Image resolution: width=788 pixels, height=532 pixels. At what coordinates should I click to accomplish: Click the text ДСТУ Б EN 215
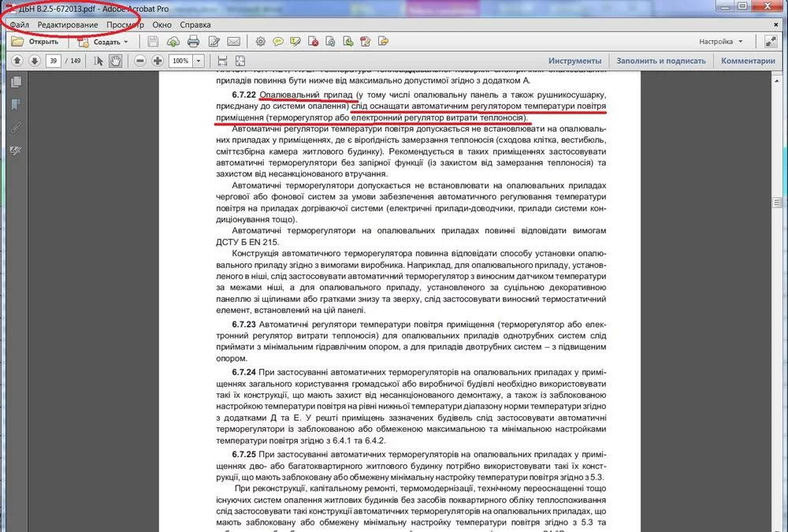(x=247, y=243)
